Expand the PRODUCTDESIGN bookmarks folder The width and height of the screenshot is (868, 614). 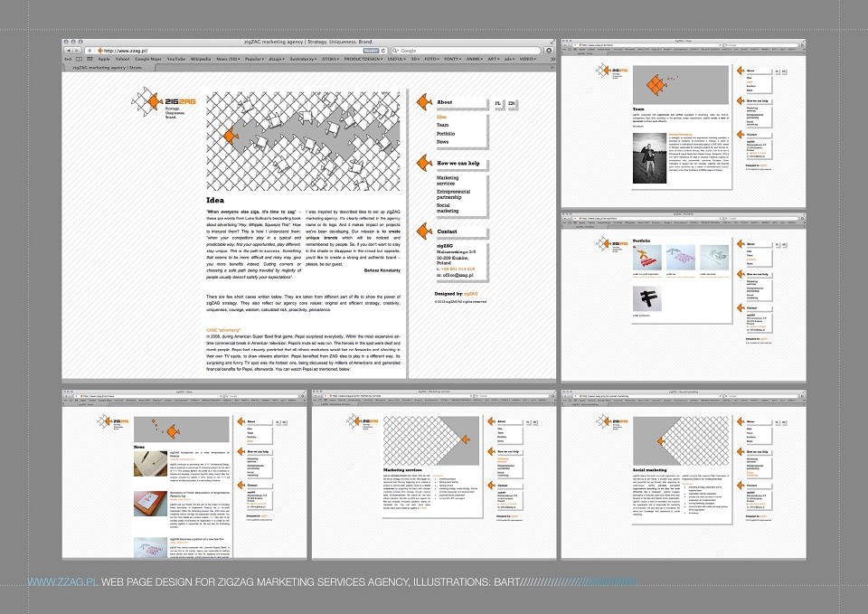point(363,59)
